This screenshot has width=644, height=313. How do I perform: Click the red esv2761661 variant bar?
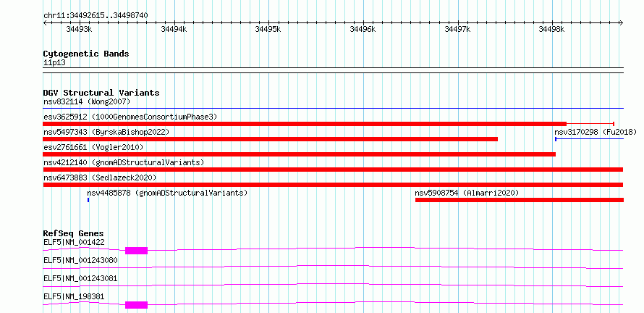click(300, 154)
